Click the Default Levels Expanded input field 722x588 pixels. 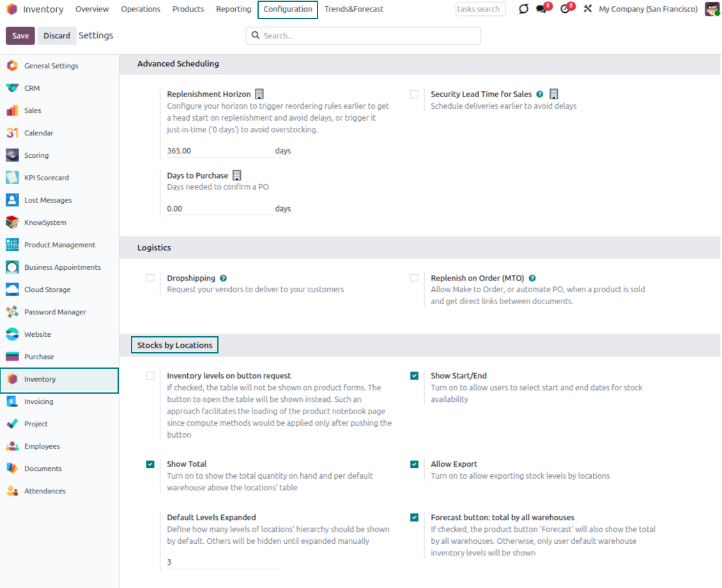pos(217,562)
